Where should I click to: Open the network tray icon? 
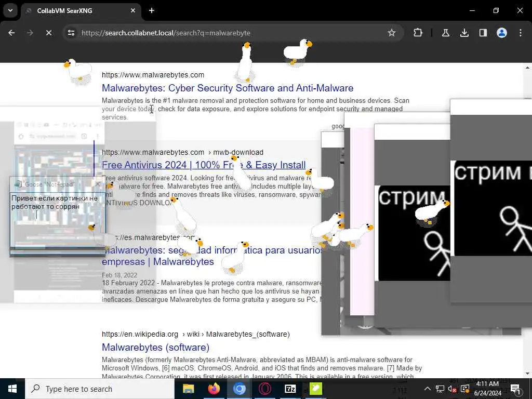(440, 389)
